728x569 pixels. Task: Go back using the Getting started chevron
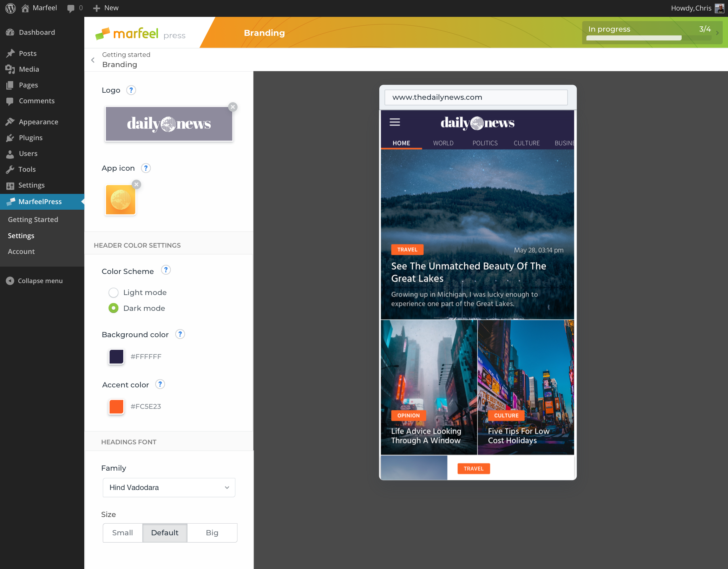pyautogui.click(x=93, y=60)
